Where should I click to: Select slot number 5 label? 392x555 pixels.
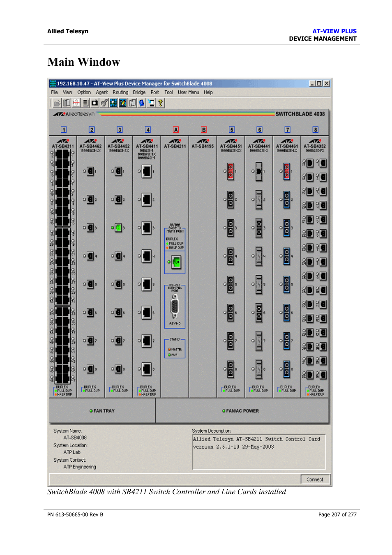tap(232, 129)
